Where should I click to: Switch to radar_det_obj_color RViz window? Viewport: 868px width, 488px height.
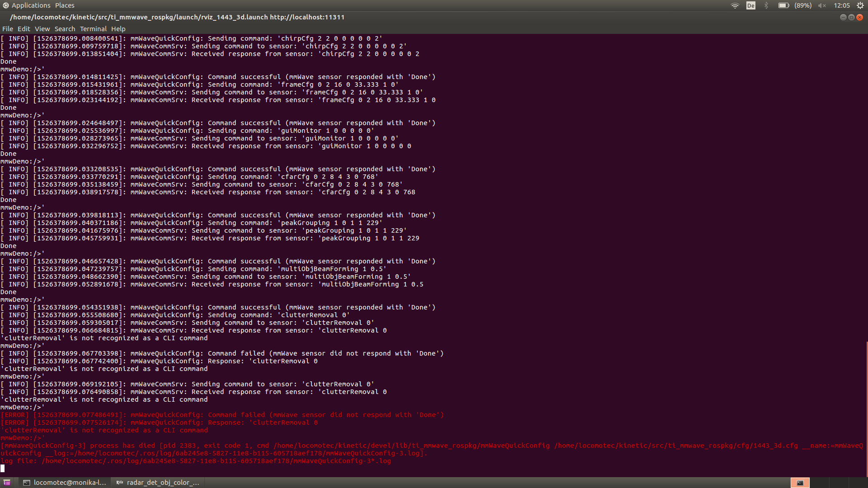point(158,483)
